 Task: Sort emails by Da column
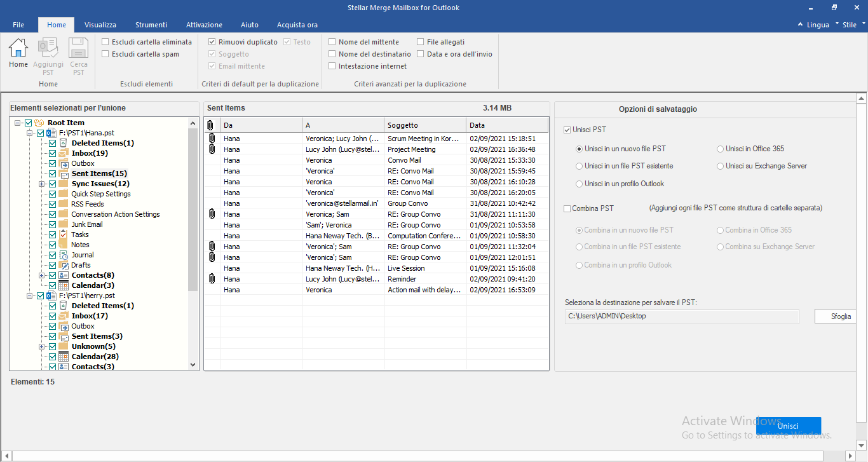pyautogui.click(x=261, y=125)
